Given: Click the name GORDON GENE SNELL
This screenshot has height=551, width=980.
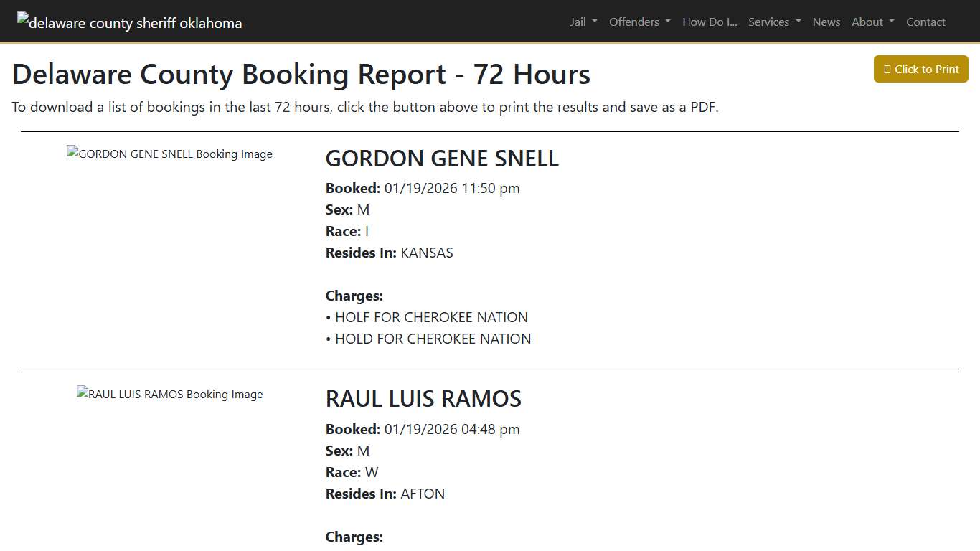Looking at the screenshot, I should tap(442, 159).
